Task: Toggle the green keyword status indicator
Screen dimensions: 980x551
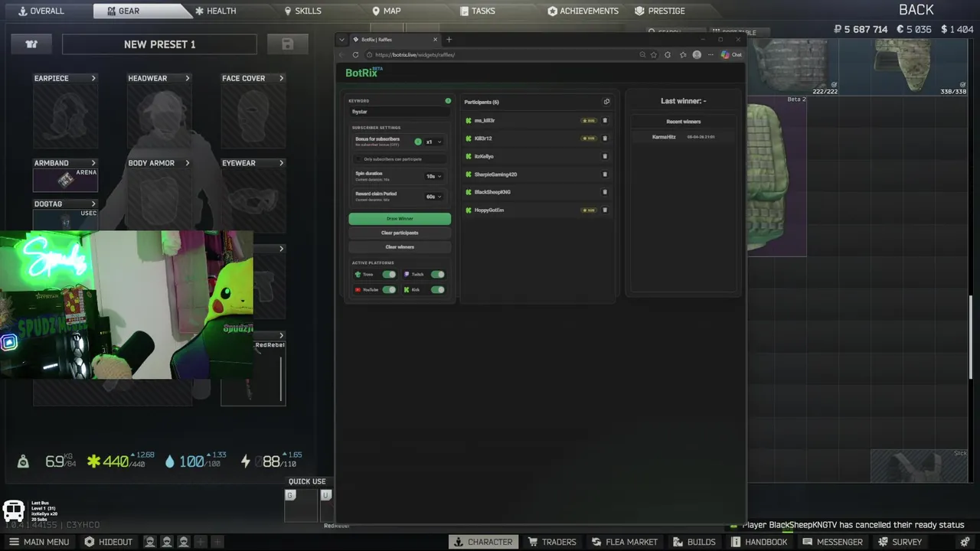Action: coord(448,101)
